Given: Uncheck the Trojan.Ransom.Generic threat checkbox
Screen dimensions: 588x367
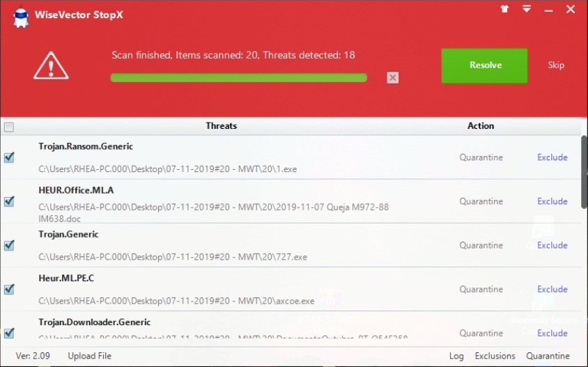Looking at the screenshot, I should tap(9, 157).
